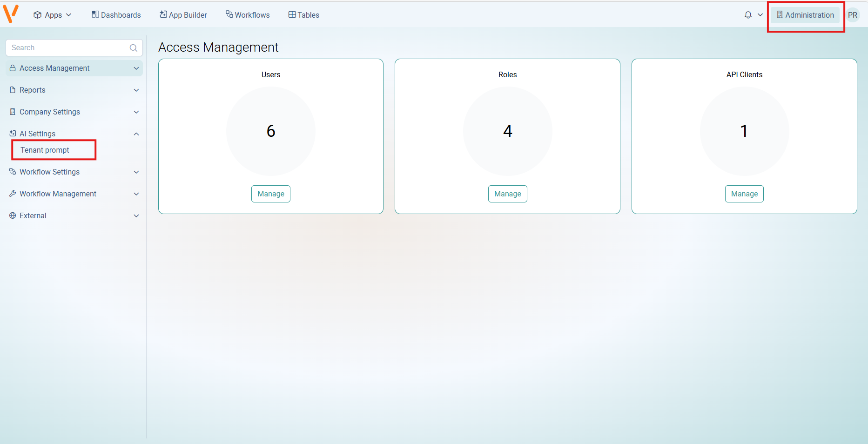The image size is (868, 444).
Task: Open dropdown arrow next to bell
Action: (x=760, y=15)
